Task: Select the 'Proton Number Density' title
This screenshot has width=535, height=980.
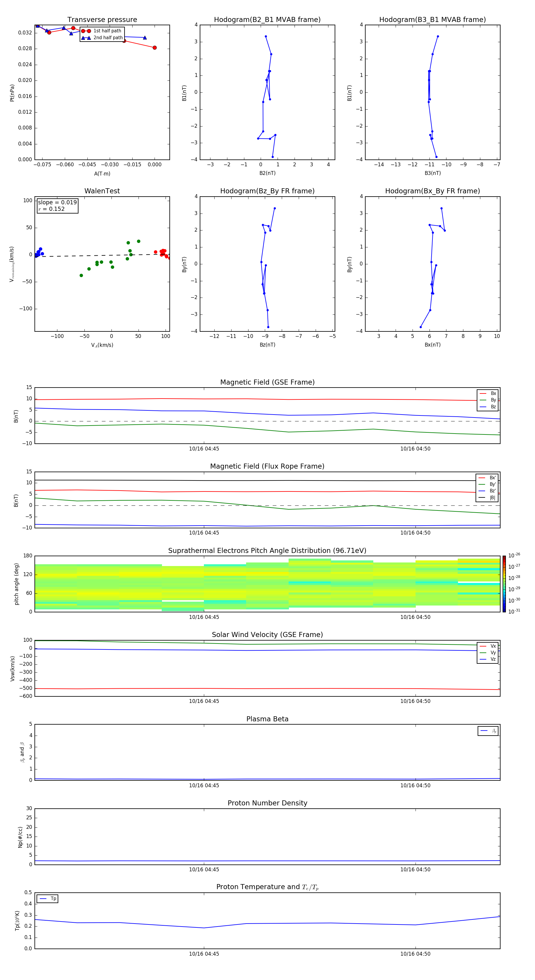Action: pyautogui.click(x=267, y=804)
